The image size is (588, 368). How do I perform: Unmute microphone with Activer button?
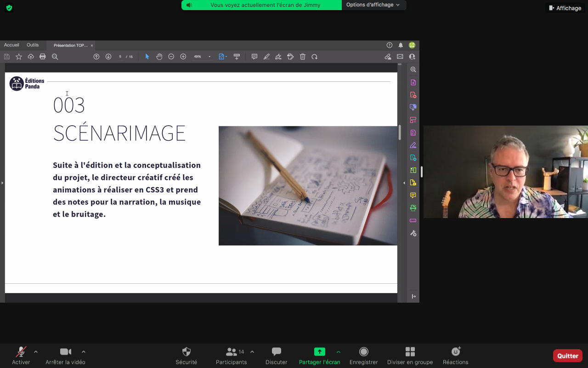pos(21,356)
